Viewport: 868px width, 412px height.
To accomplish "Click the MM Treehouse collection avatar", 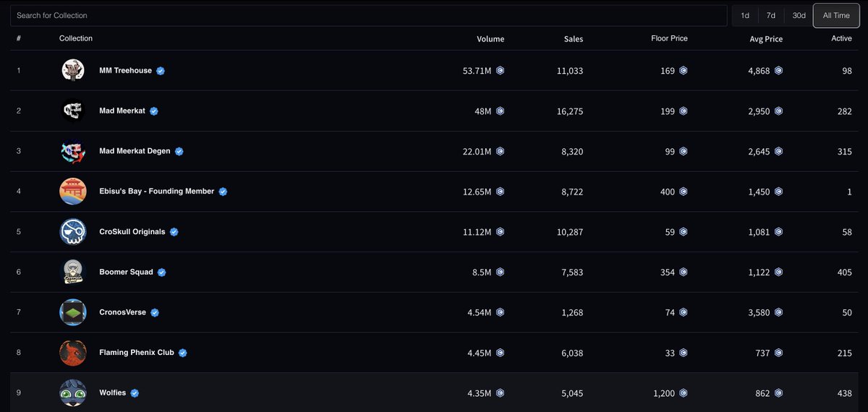I will [x=72, y=71].
